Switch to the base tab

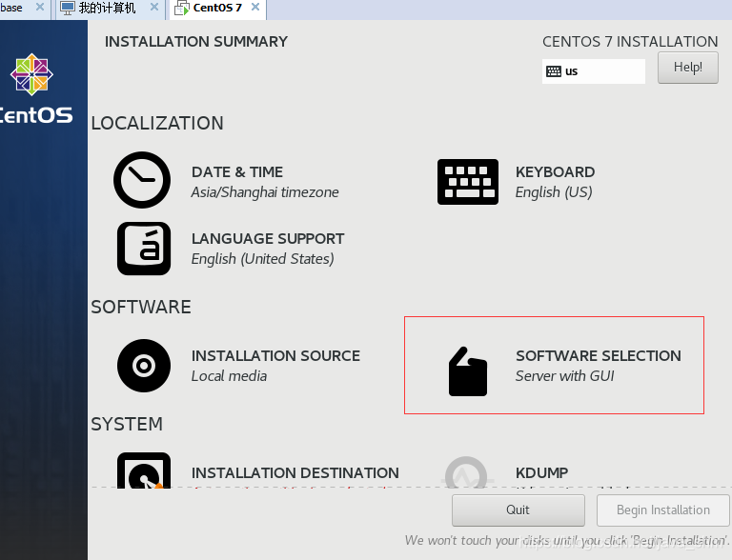pyautogui.click(x=24, y=10)
